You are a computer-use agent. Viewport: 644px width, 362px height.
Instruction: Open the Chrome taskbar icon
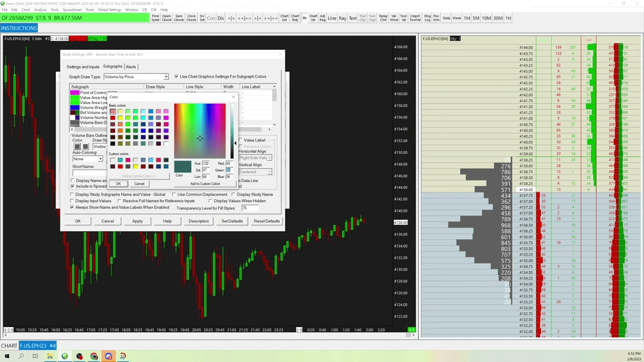tap(94, 356)
